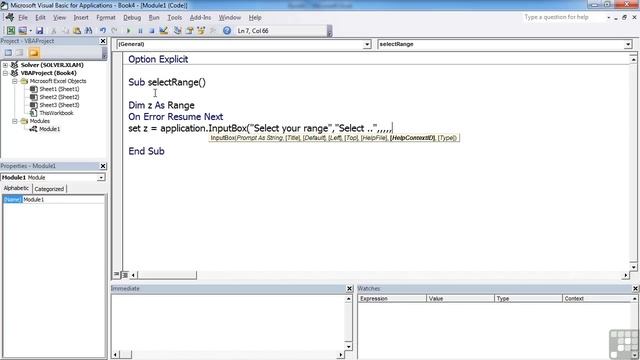Close the Watches window
640x360 pixels.
point(636,289)
